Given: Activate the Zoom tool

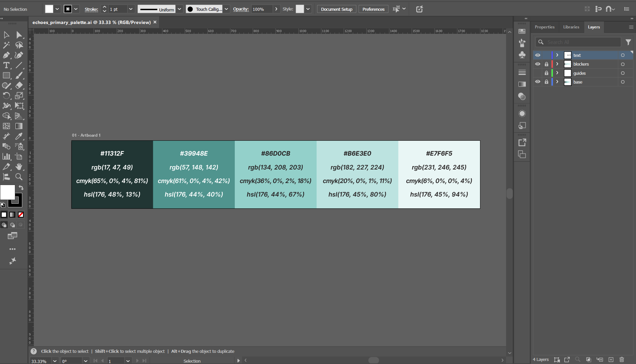Looking at the screenshot, I should point(19,177).
